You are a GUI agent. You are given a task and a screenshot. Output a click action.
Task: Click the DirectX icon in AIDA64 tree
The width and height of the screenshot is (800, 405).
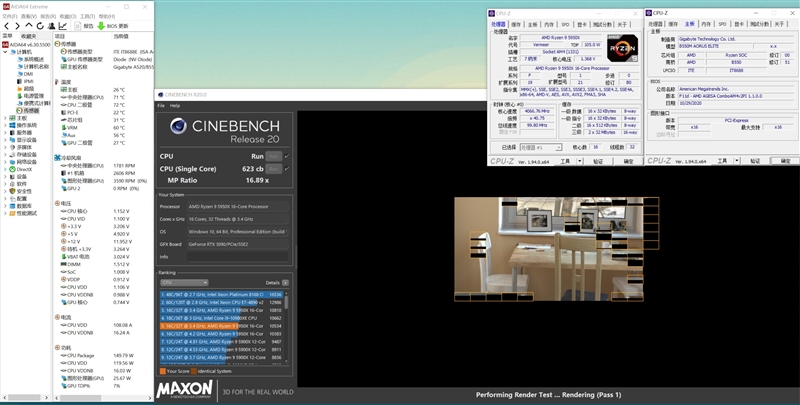click(x=11, y=170)
